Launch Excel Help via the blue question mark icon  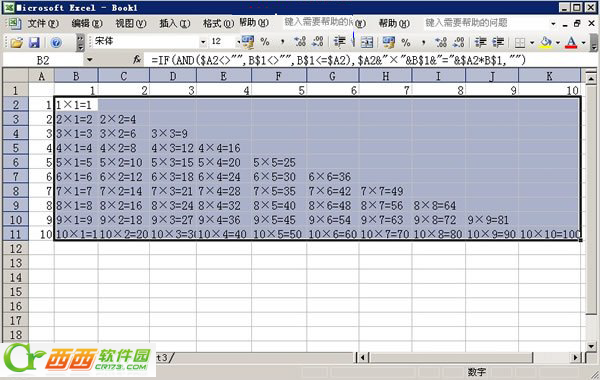(x=56, y=42)
